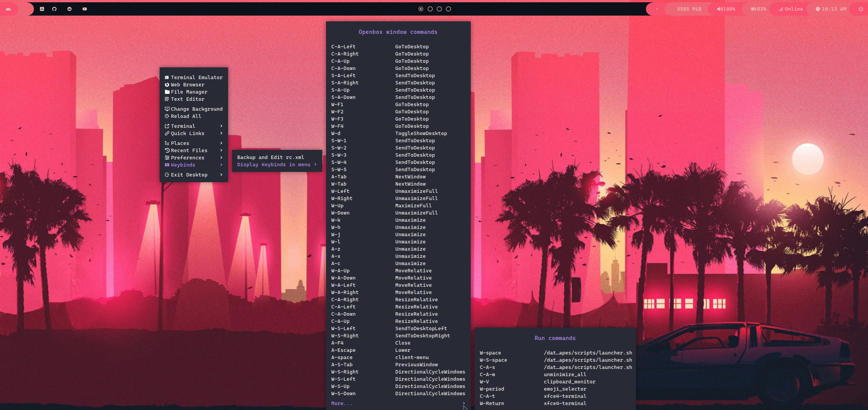Expand the Quick Links submenu
This screenshot has height=410, width=868.
pyautogui.click(x=194, y=133)
